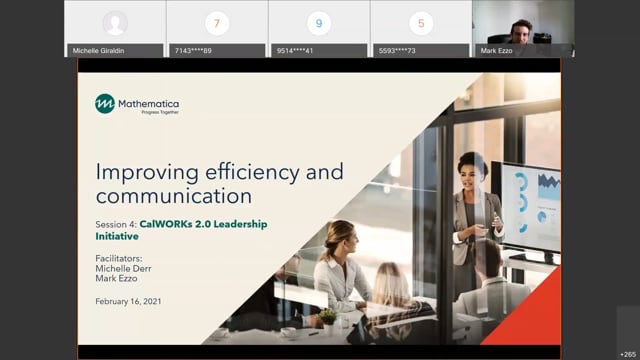Click the slide title 'Improving efficiency and communication'
This screenshot has height=360, width=640.
point(220,184)
